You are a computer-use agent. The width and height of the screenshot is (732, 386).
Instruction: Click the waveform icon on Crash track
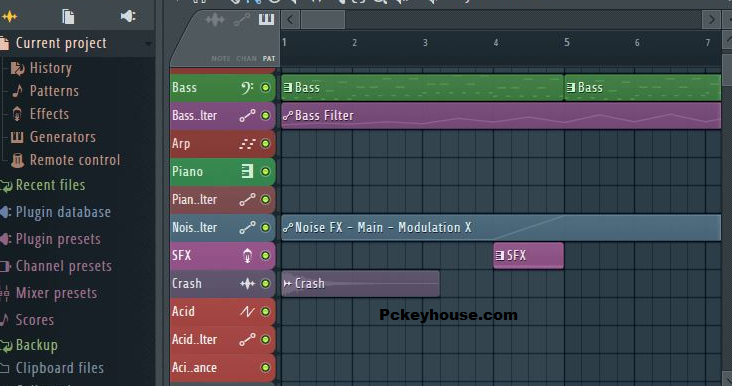click(x=247, y=283)
